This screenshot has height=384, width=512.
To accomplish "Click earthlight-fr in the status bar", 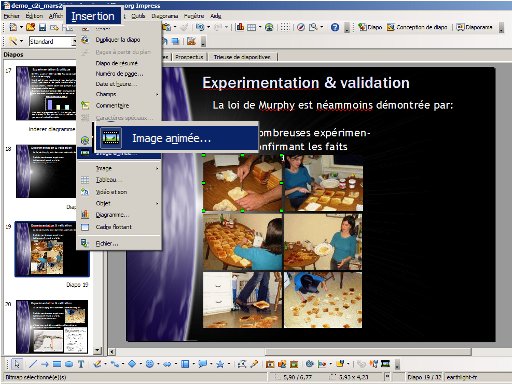I will pos(462,377).
